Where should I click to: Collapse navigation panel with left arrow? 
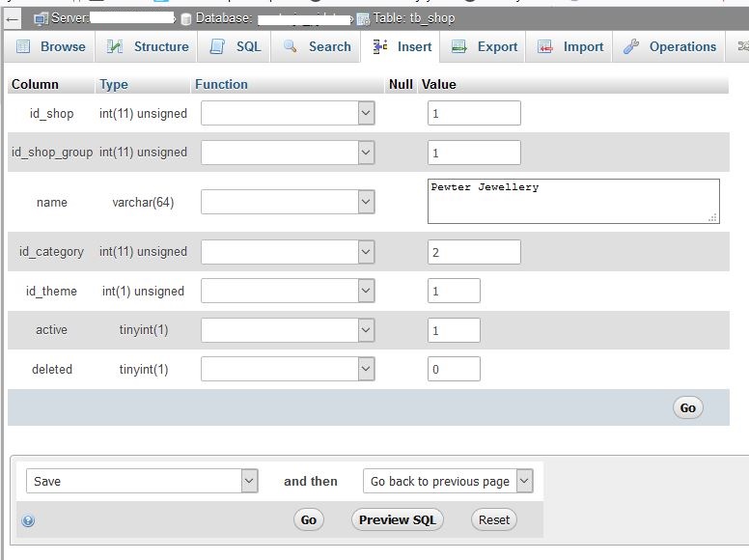[14, 18]
